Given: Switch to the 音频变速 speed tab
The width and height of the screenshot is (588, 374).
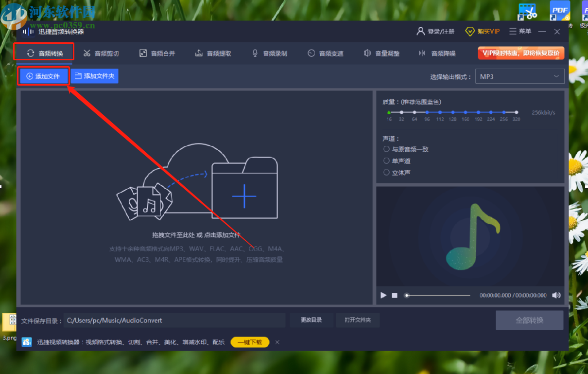Looking at the screenshot, I should click(325, 53).
